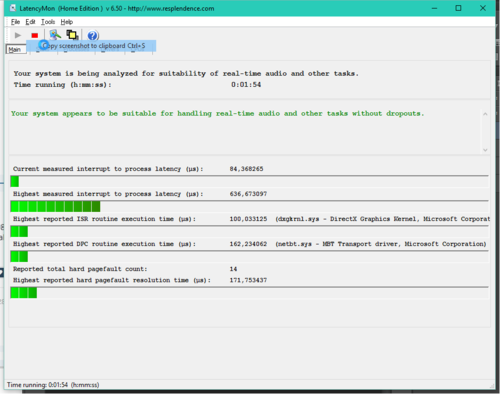
Task: Maximize the LatencyMon window
Action: [458, 8]
